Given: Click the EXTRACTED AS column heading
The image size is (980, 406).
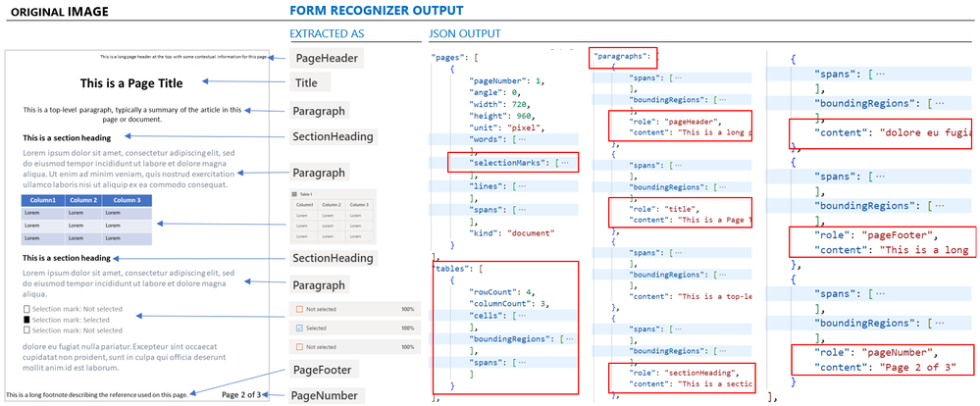Looking at the screenshot, I should coord(327,33).
